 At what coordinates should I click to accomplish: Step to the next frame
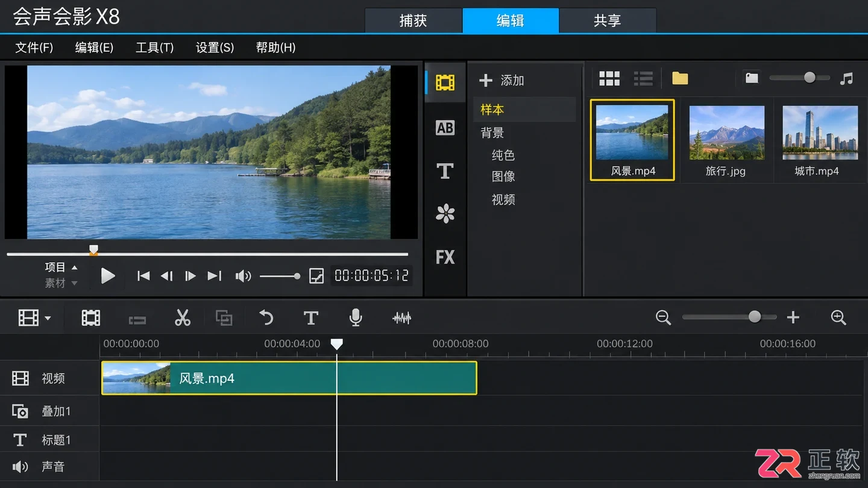[190, 276]
